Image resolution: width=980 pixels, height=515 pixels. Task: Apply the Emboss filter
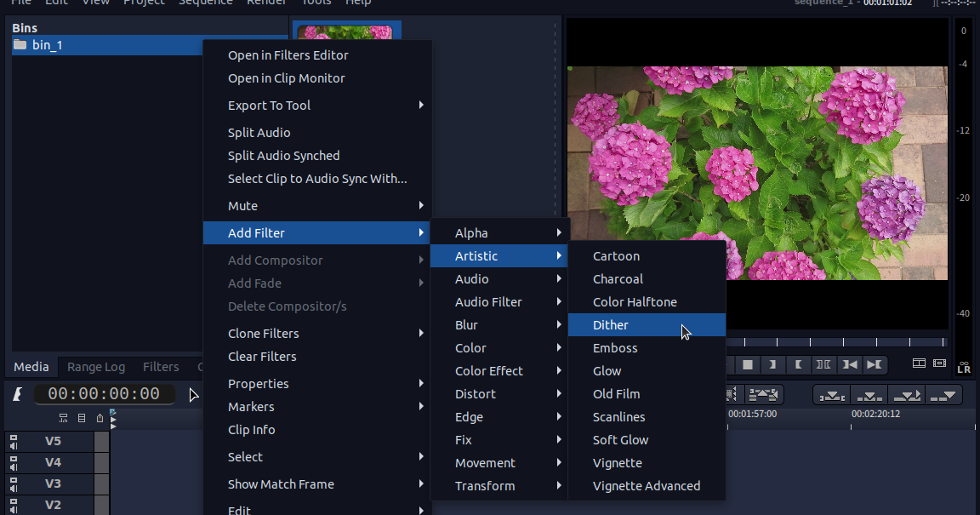tap(647, 348)
